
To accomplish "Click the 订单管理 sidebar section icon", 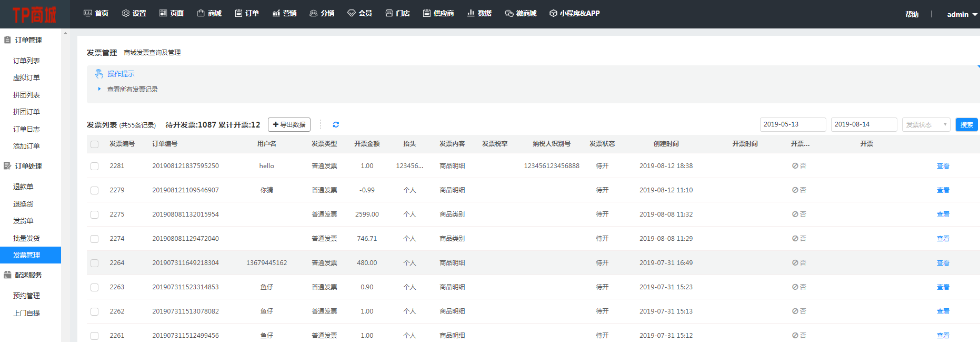I will point(7,40).
